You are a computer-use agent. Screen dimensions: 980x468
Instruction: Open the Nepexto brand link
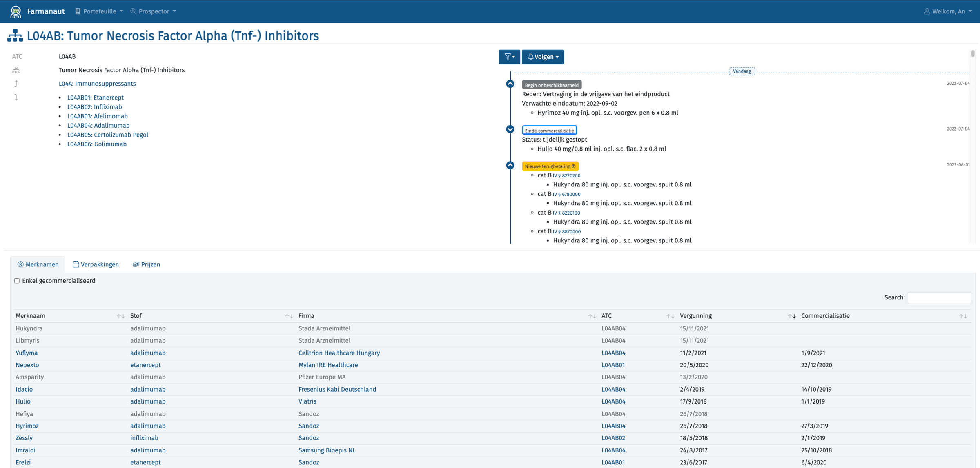[x=27, y=365]
